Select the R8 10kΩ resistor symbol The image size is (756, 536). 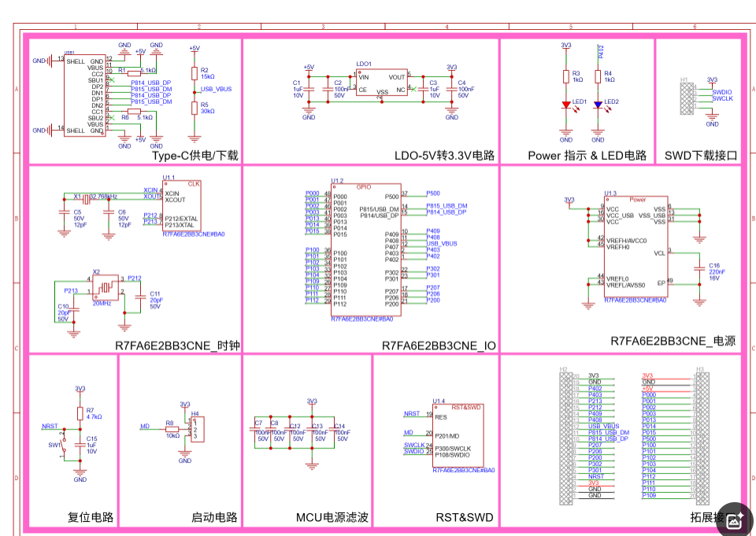coord(172,429)
